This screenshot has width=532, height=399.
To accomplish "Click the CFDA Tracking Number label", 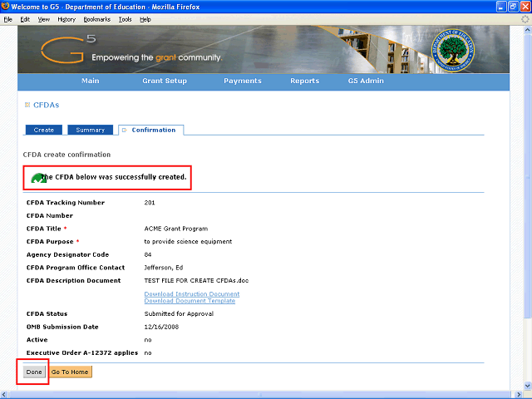I will [x=66, y=203].
